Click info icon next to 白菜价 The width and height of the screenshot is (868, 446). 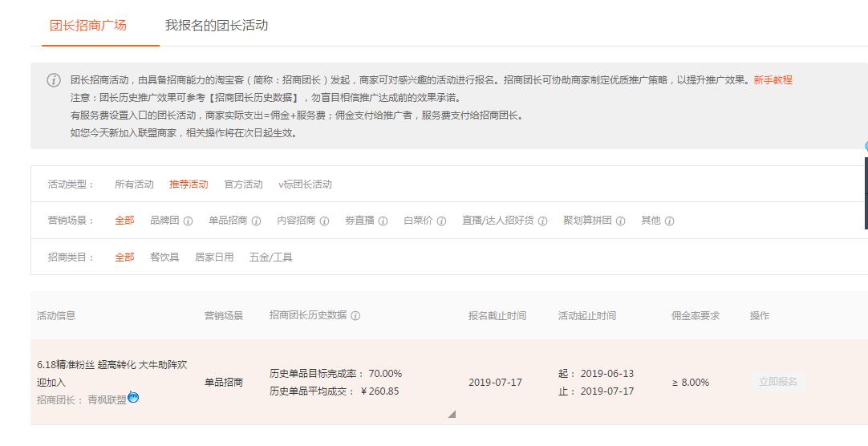coord(441,221)
